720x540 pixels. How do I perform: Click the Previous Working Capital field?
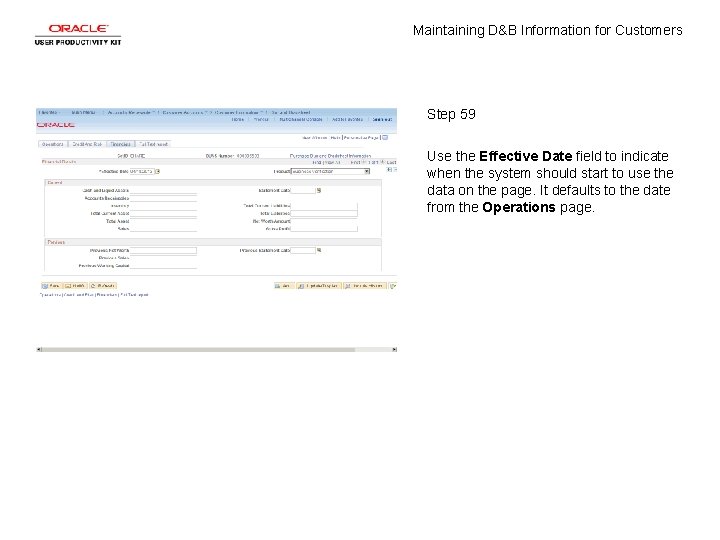click(x=163, y=265)
